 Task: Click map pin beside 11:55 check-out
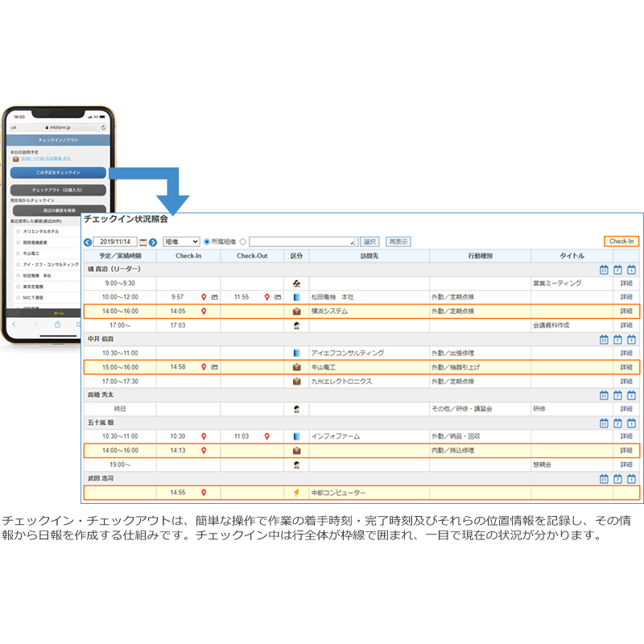pyautogui.click(x=267, y=297)
